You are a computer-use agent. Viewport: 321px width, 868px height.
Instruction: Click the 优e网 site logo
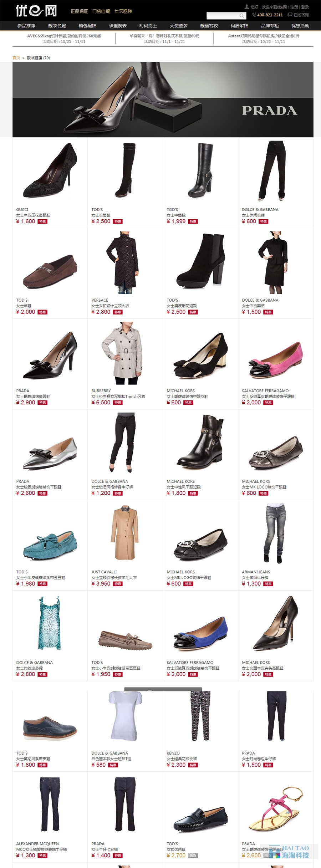36,11
